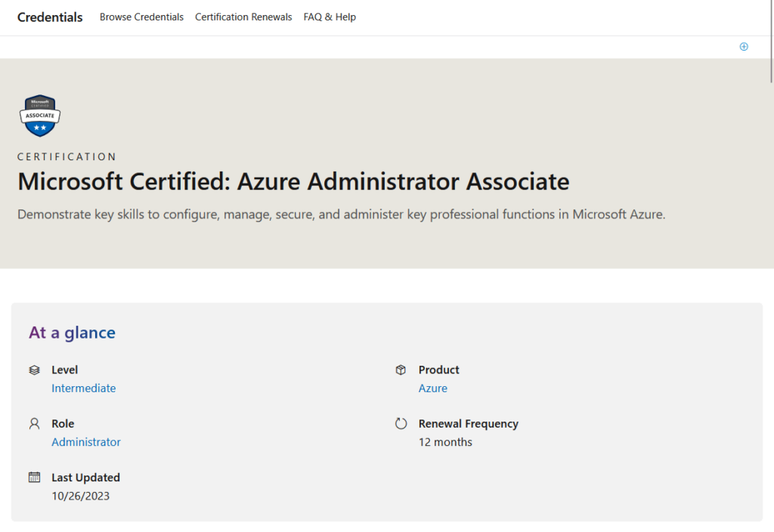Click the 'Last Updated' label
Screen dimensions: 774x532
tap(86, 478)
